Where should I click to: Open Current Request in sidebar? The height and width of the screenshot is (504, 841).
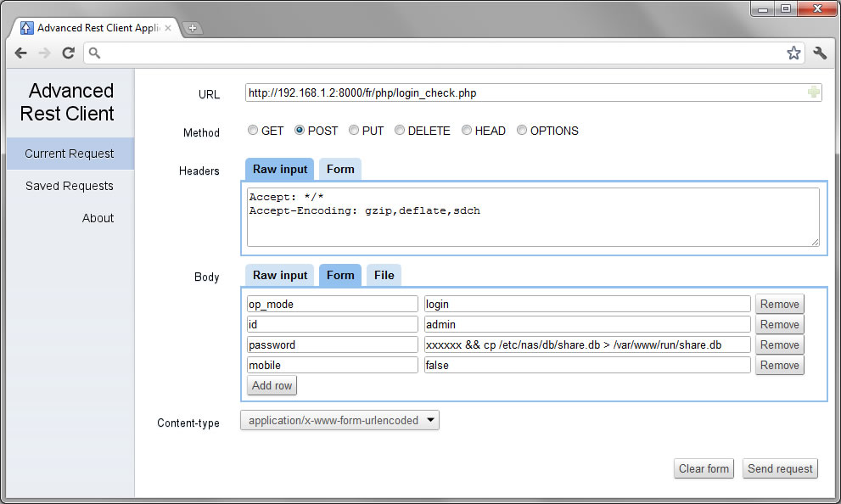(x=70, y=154)
